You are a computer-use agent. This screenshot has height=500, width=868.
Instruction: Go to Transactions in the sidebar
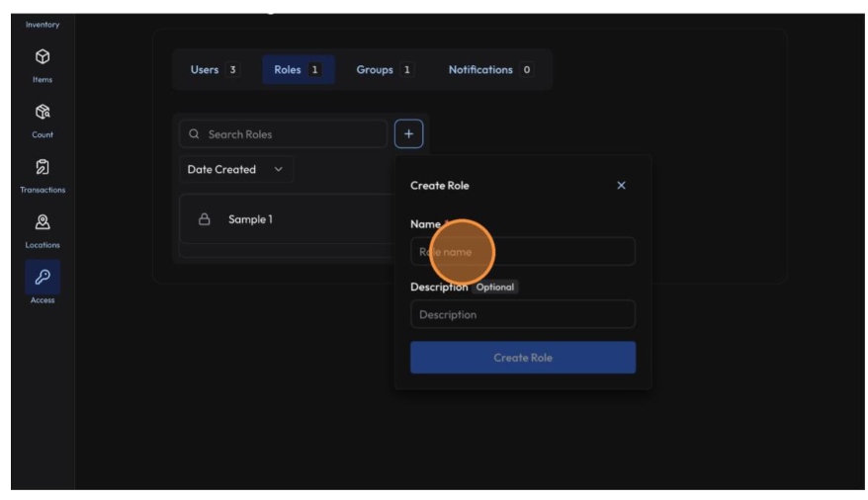(43, 176)
